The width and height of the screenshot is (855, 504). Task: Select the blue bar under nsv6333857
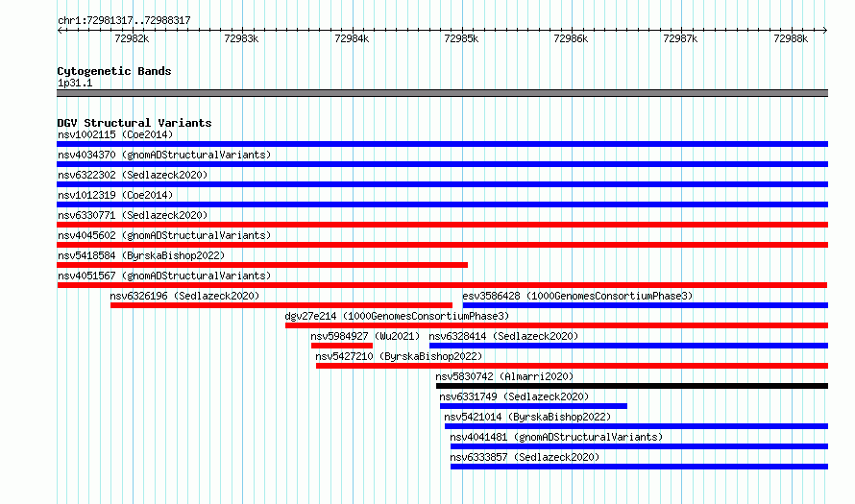point(639,467)
